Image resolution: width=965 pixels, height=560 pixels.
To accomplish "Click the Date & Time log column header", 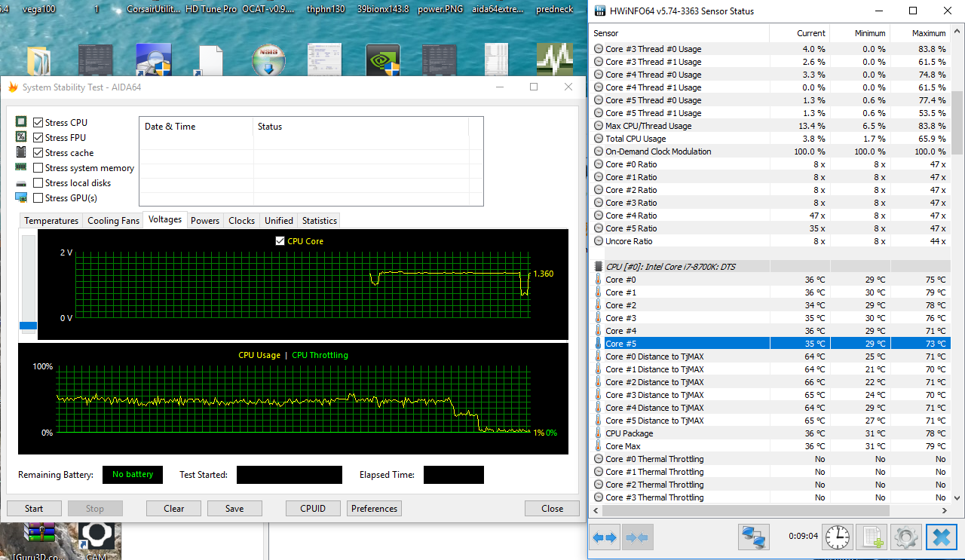I will point(196,127).
